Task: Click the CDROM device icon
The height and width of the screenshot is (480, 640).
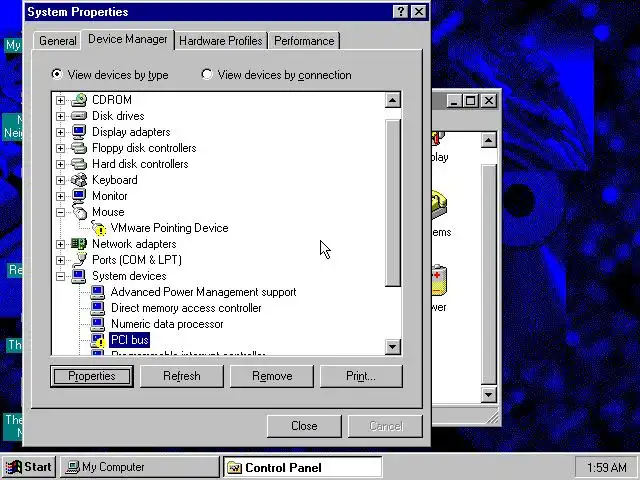Action: 79,100
